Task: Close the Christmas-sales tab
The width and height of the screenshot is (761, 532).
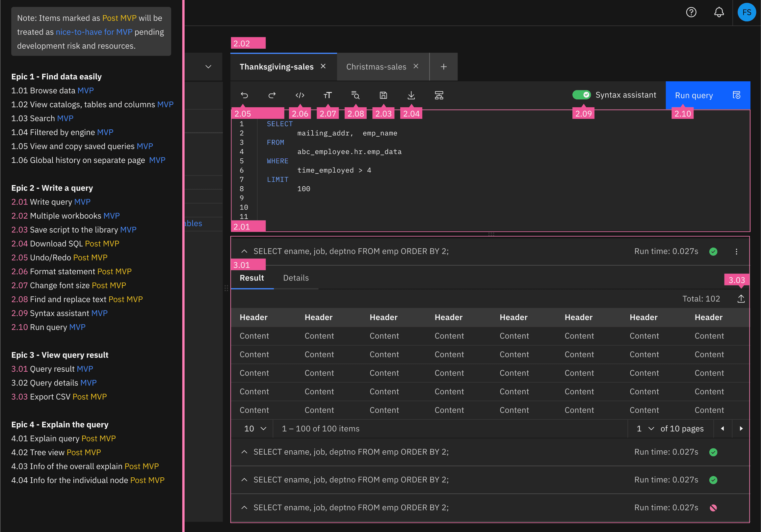Action: (x=416, y=66)
